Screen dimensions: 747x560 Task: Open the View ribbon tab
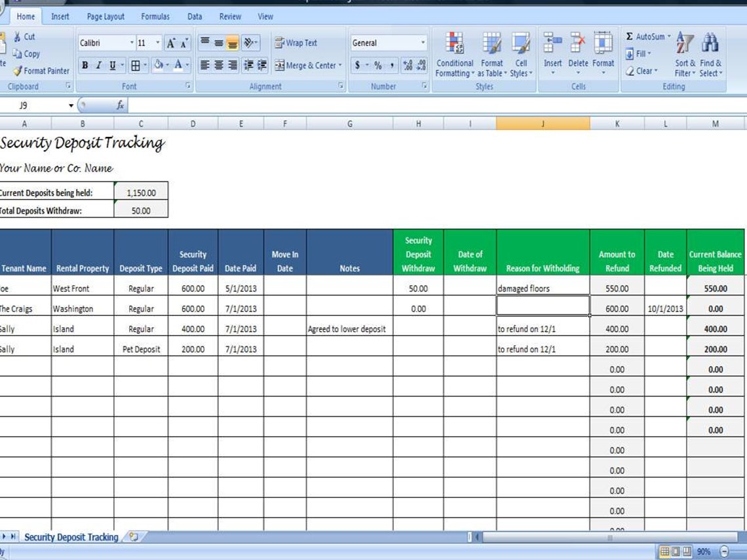[265, 16]
